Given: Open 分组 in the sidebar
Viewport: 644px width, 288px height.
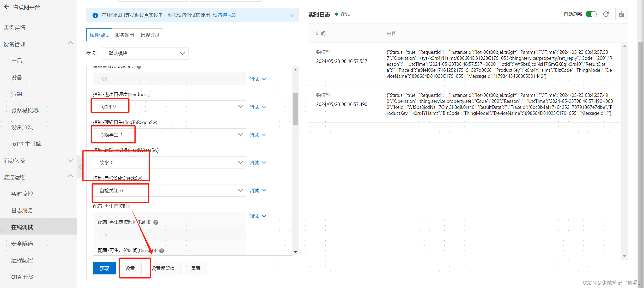Looking at the screenshot, I should click(x=16, y=94).
